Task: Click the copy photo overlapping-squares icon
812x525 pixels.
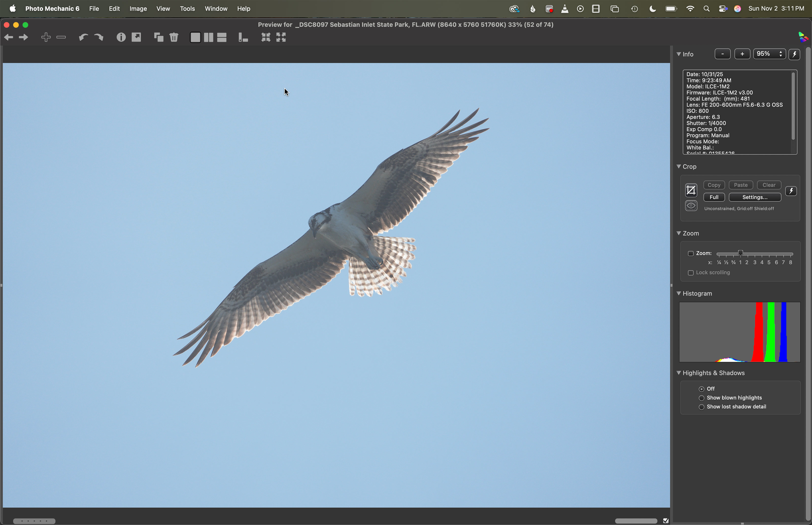Action: [x=159, y=37]
